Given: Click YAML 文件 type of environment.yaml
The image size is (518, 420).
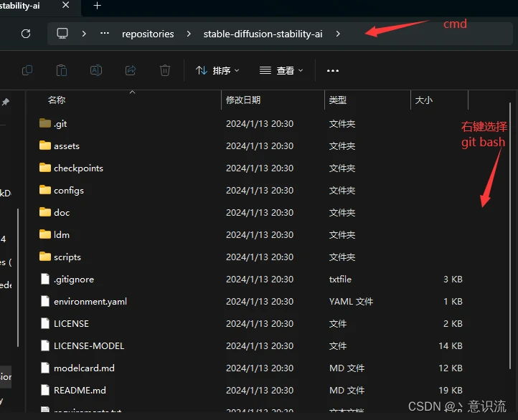Looking at the screenshot, I should pos(351,302).
